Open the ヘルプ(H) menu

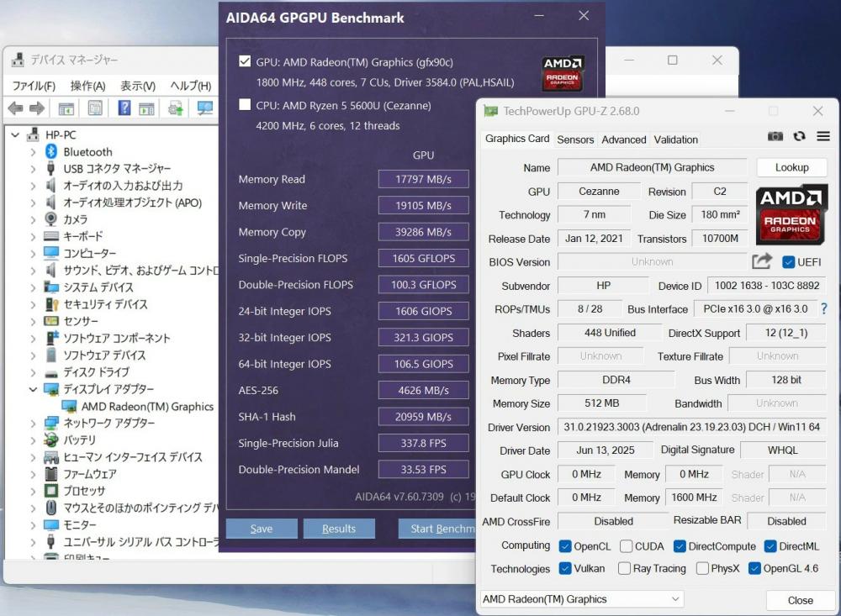190,86
